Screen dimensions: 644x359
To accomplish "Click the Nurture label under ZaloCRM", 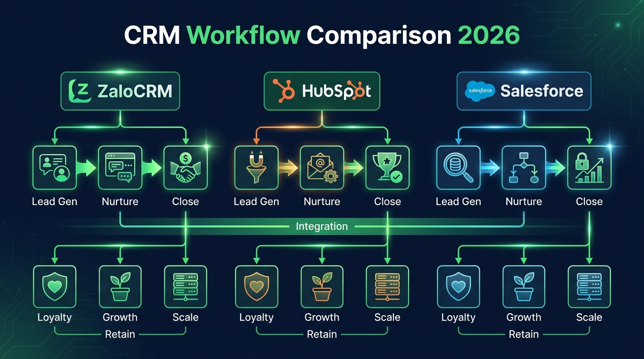I will [x=120, y=202].
